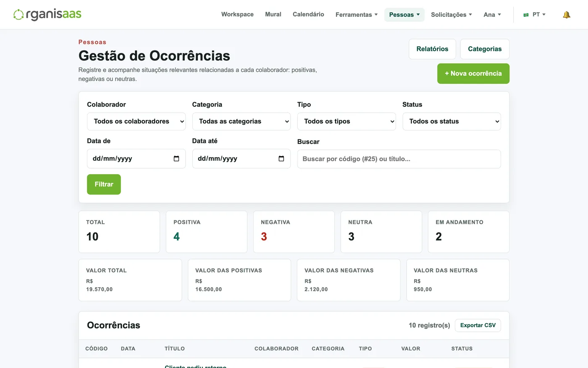Viewport: 588px width, 368px height.
Task: Click the Valor das Negativas card
Action: (x=349, y=280)
